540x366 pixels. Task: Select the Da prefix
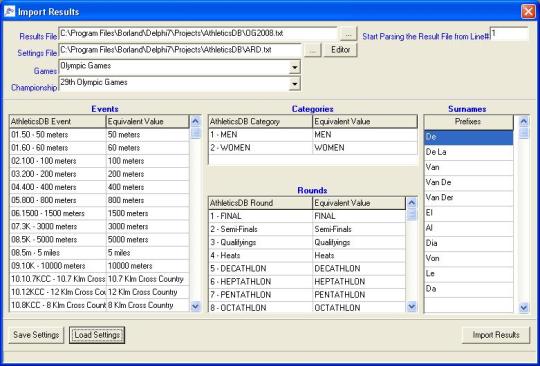pyautogui.click(x=468, y=289)
